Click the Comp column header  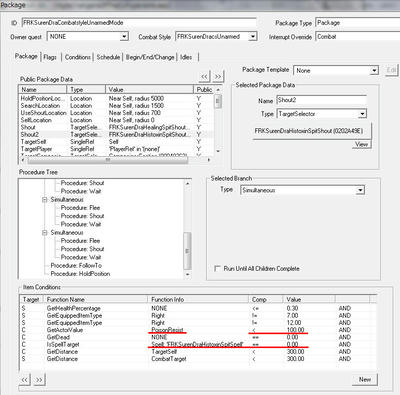(266, 299)
